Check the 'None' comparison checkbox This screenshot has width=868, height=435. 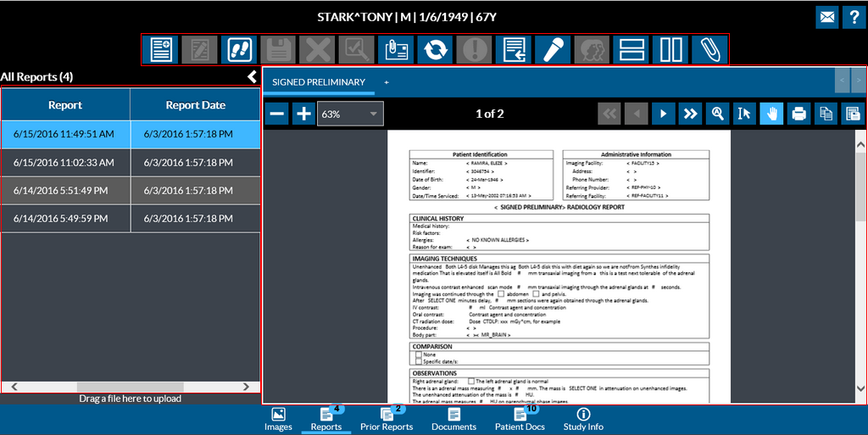(x=418, y=354)
